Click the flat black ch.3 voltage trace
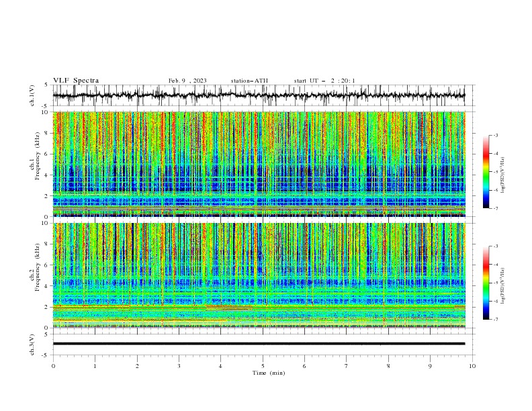 pyautogui.click(x=259, y=344)
